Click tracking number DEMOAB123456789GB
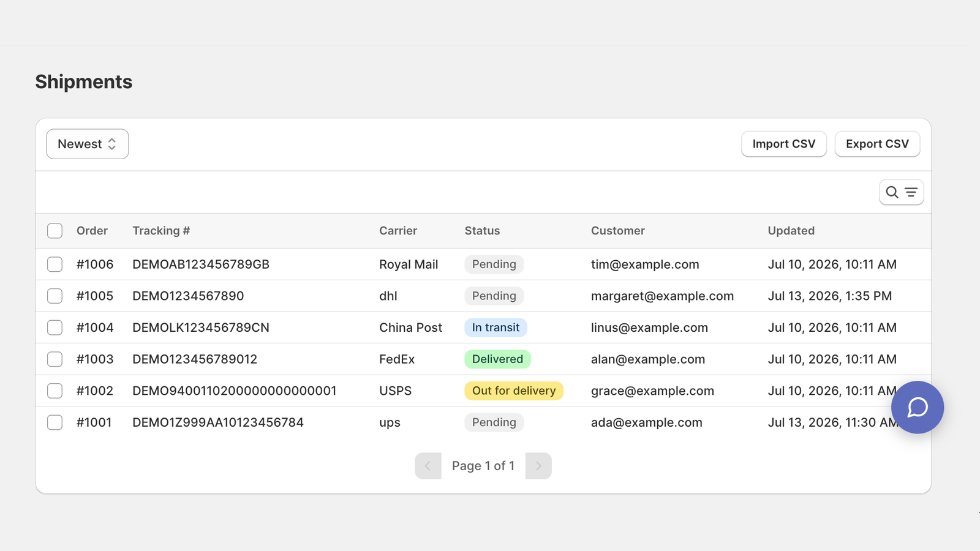This screenshot has width=980, height=551. (x=201, y=264)
